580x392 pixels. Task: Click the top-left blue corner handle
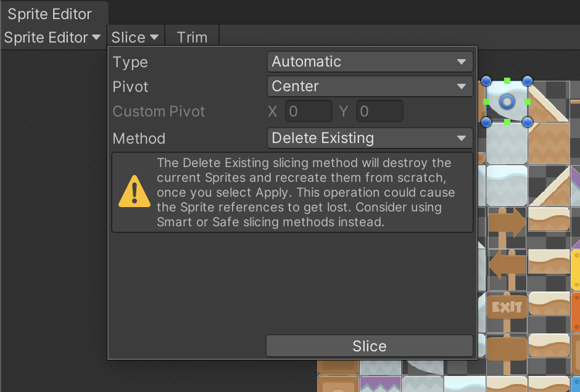(x=486, y=81)
